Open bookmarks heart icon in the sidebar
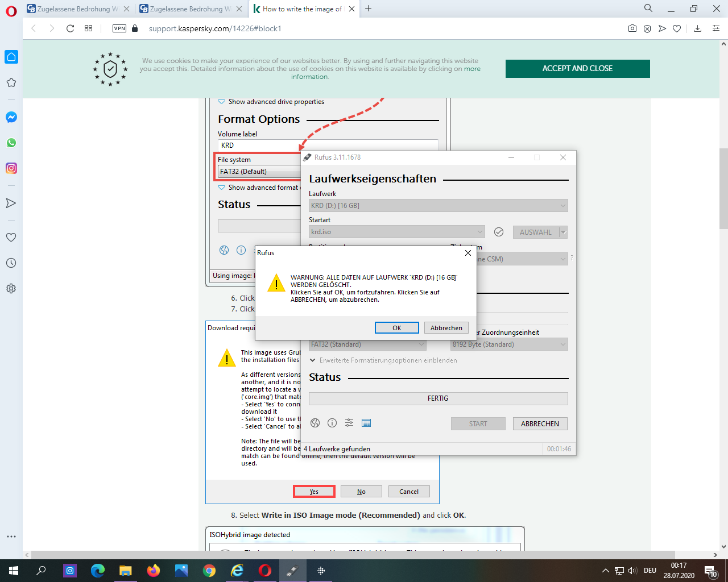 [x=11, y=237]
